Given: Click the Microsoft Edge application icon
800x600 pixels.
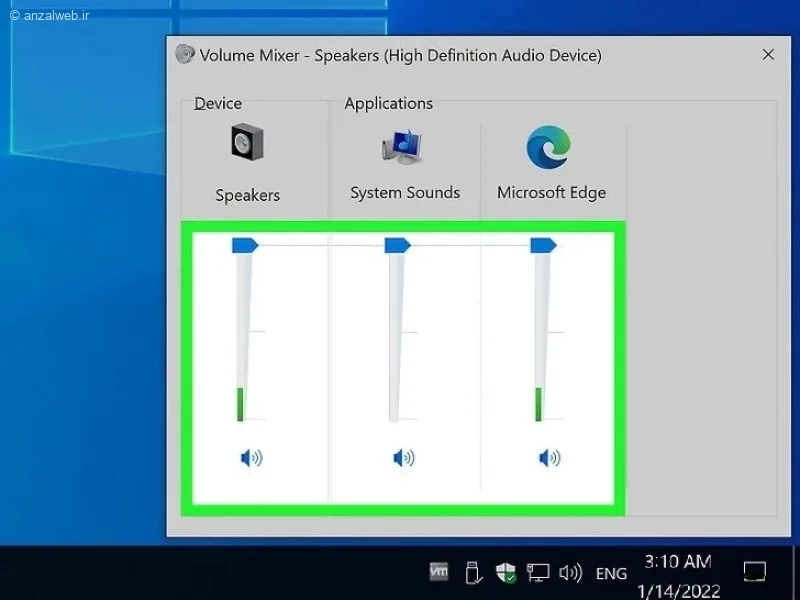Looking at the screenshot, I should point(548,147).
